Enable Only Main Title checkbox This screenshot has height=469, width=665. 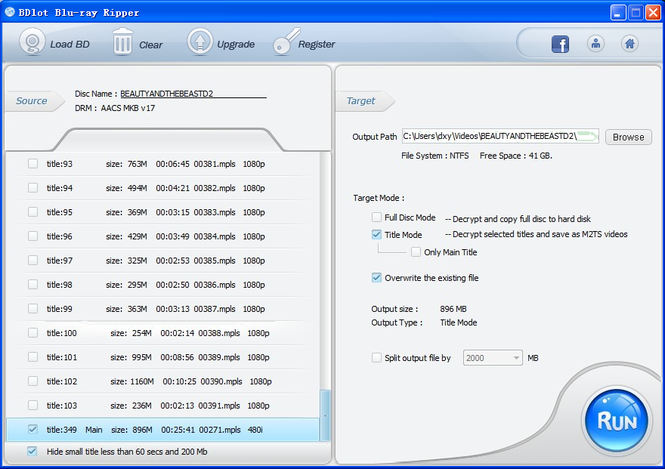click(416, 252)
